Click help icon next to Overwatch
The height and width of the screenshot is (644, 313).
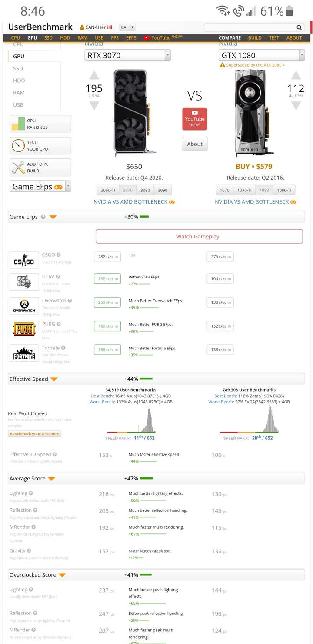point(70,301)
